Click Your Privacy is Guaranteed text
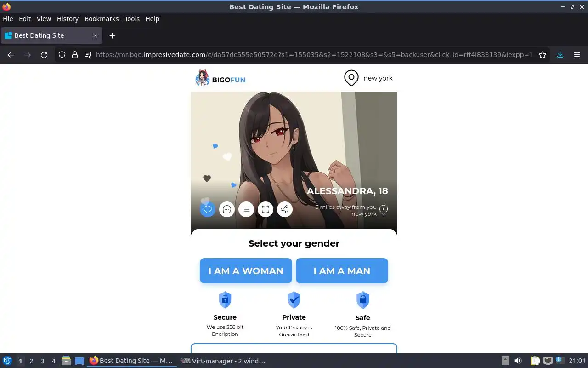Image resolution: width=588 pixels, height=368 pixels. click(294, 331)
